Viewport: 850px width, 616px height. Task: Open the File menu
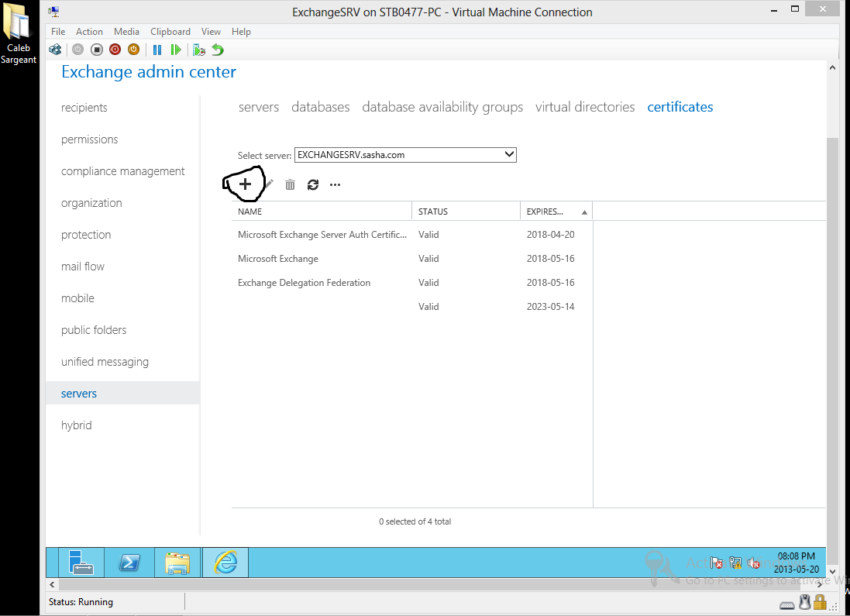[x=58, y=32]
